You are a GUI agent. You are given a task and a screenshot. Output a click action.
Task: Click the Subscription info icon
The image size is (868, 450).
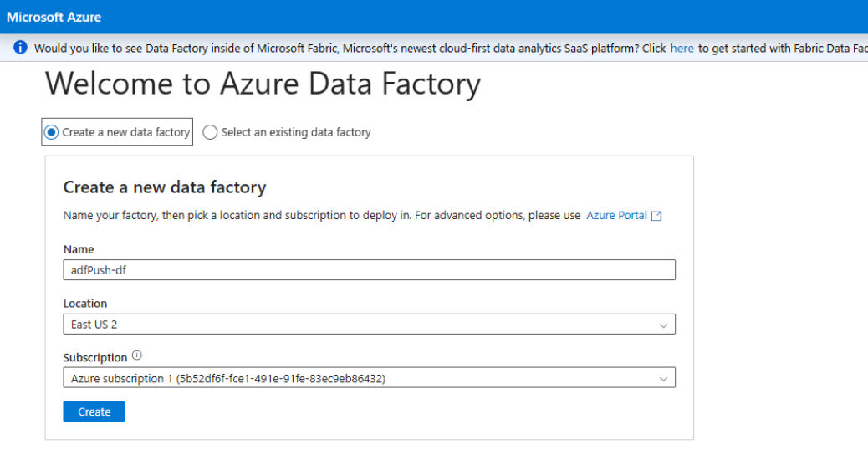click(x=137, y=355)
